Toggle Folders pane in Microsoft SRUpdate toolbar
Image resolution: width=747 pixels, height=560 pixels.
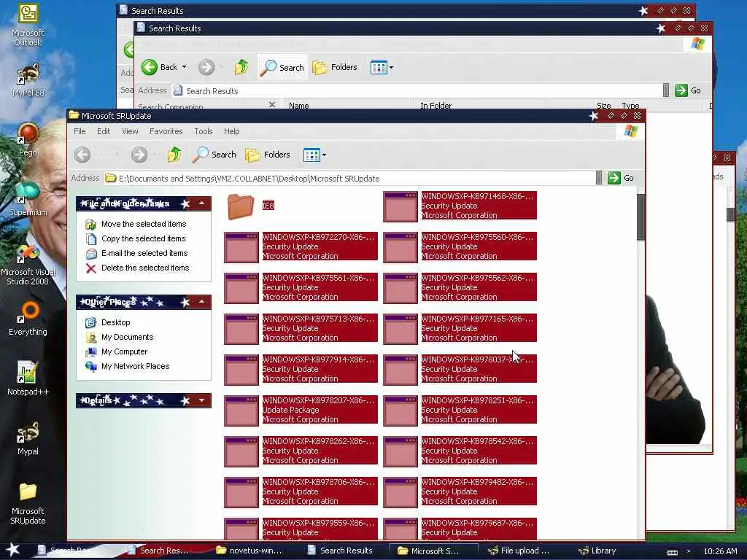coord(267,155)
